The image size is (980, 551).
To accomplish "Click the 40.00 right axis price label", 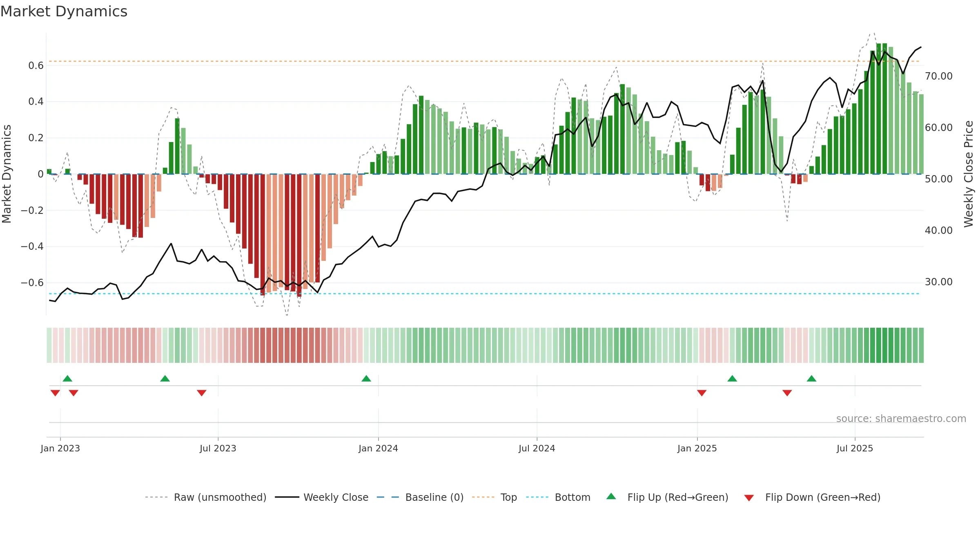I will tap(939, 230).
